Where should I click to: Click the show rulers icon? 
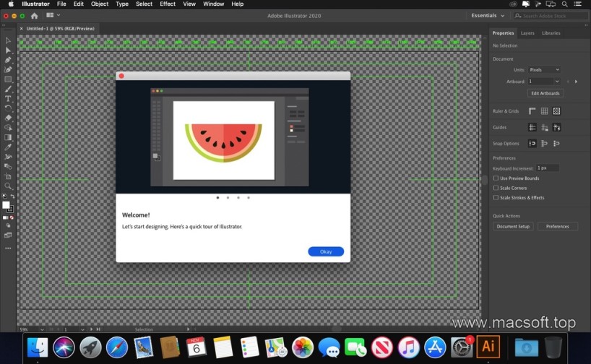[x=532, y=111]
